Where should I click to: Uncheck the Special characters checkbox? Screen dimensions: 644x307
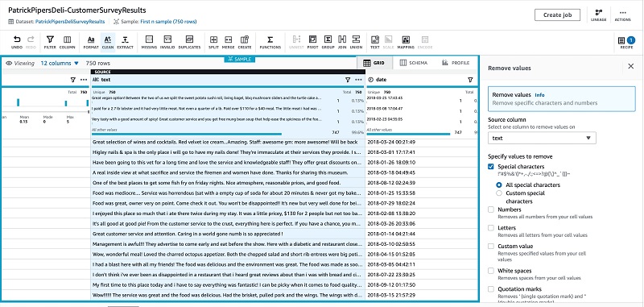pyautogui.click(x=491, y=167)
